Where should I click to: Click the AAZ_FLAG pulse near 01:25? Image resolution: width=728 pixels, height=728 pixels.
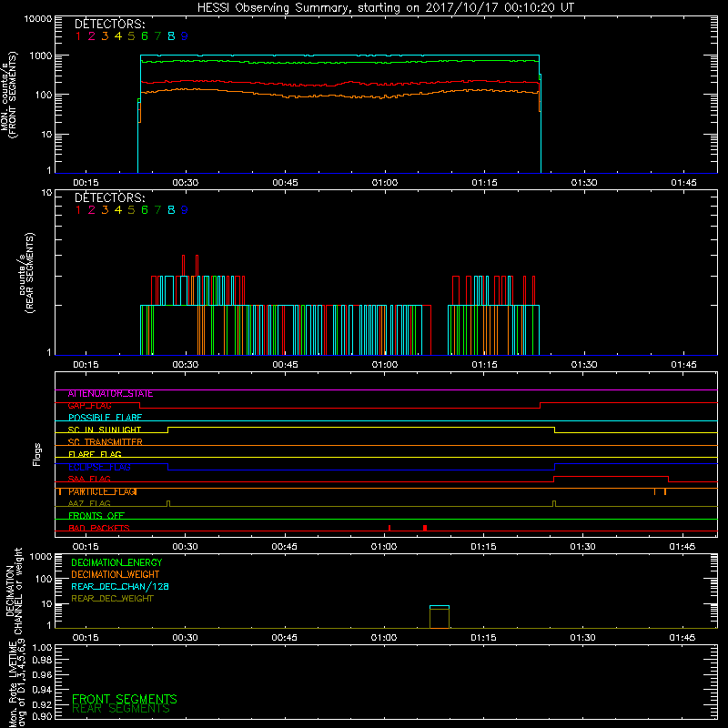pyautogui.click(x=554, y=504)
